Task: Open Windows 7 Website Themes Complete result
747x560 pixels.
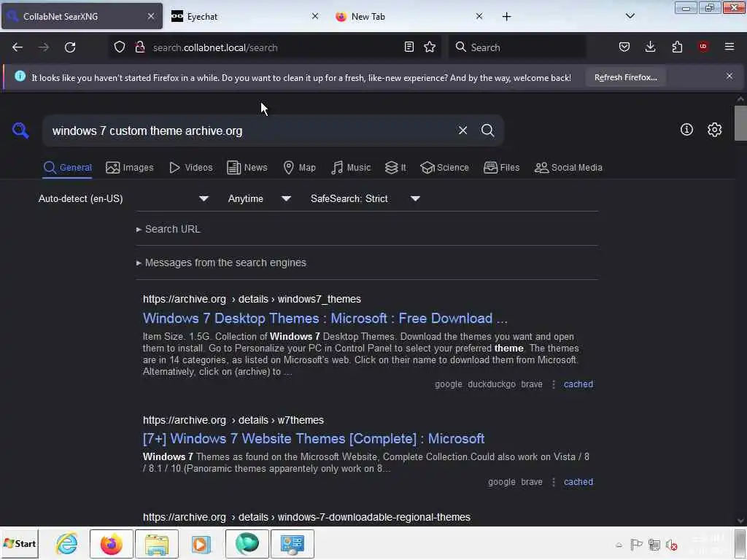Action: coord(314,438)
